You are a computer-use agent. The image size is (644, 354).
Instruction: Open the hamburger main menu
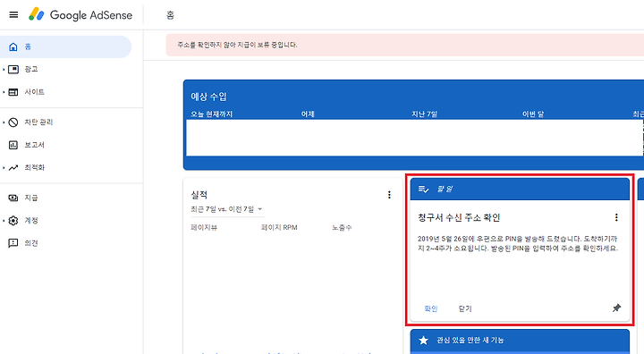[13, 15]
